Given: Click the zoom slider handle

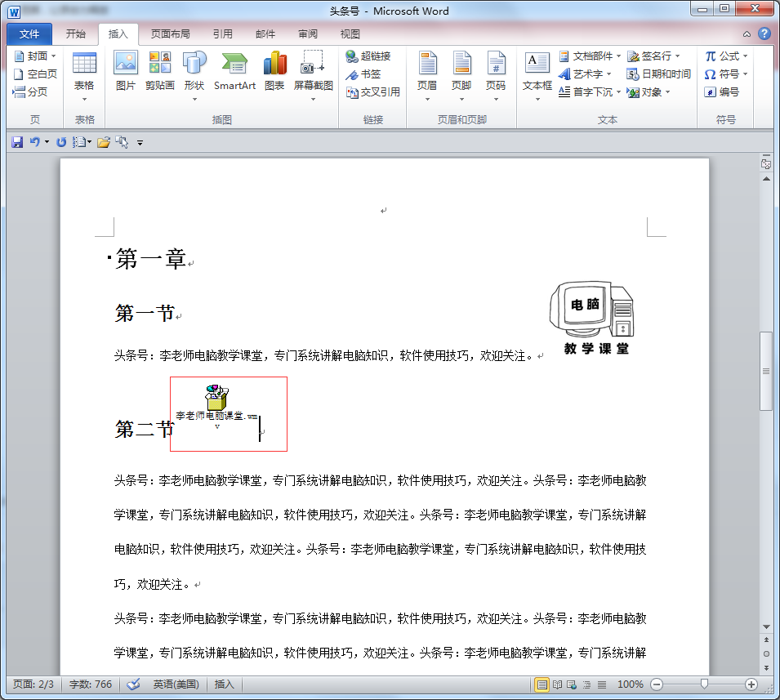Looking at the screenshot, I should click(704, 684).
